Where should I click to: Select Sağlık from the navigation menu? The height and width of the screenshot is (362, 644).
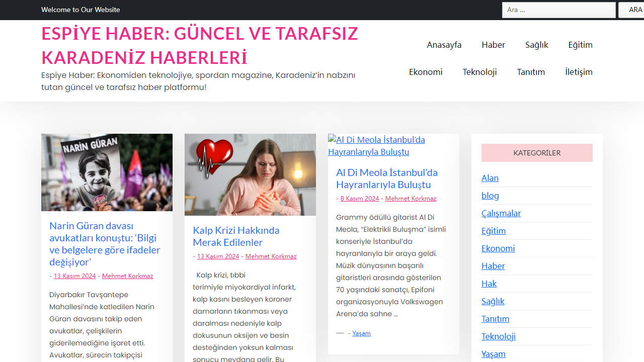point(536,45)
